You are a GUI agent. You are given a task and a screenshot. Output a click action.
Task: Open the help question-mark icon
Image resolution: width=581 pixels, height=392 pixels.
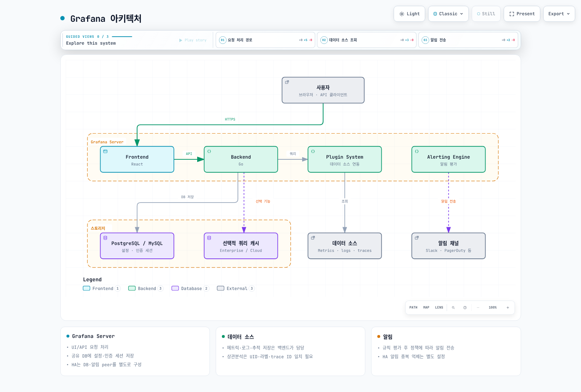pyautogui.click(x=465, y=307)
